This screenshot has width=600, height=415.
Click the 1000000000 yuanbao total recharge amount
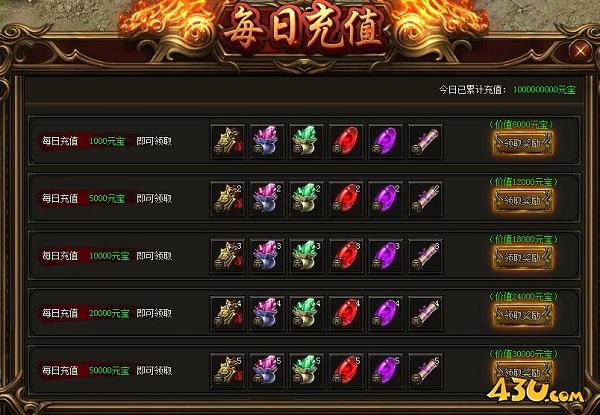pyautogui.click(x=544, y=90)
